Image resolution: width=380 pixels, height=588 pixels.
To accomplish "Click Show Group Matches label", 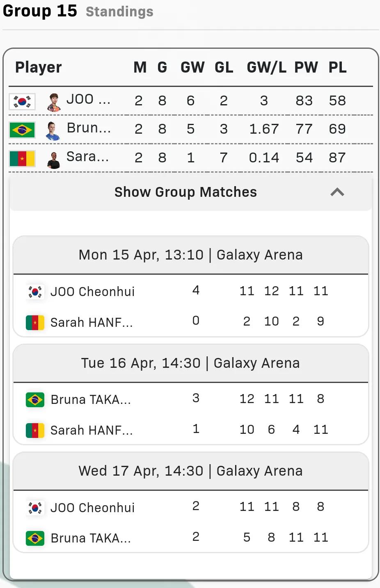I will point(185,192).
